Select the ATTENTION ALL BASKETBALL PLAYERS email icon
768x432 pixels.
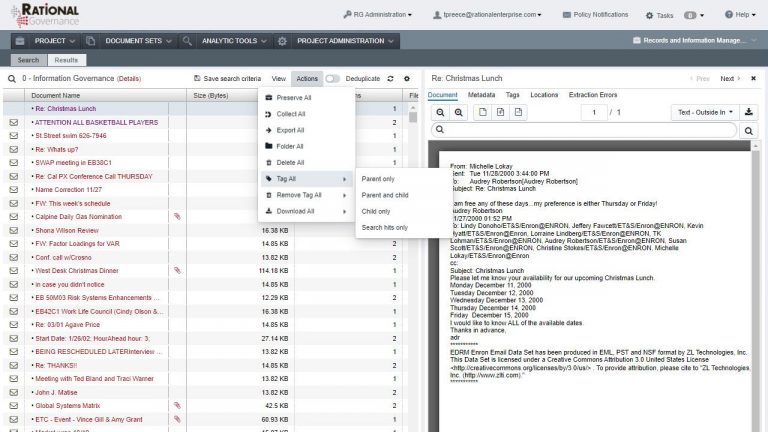point(14,122)
